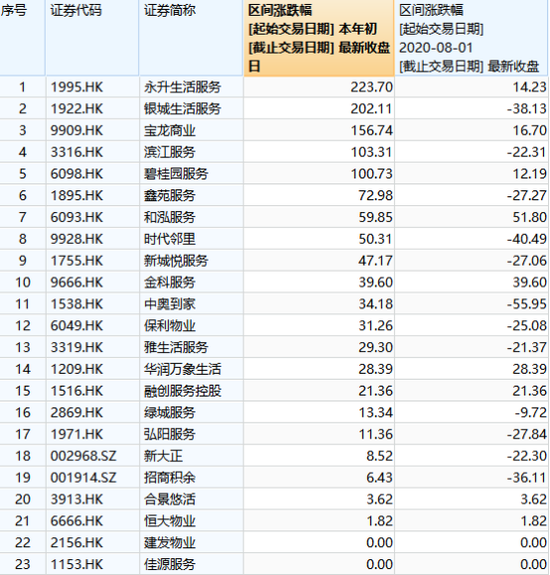Viewport: 550px width, 575px height.
Task: Click the value 223.70
Action: click(x=371, y=87)
